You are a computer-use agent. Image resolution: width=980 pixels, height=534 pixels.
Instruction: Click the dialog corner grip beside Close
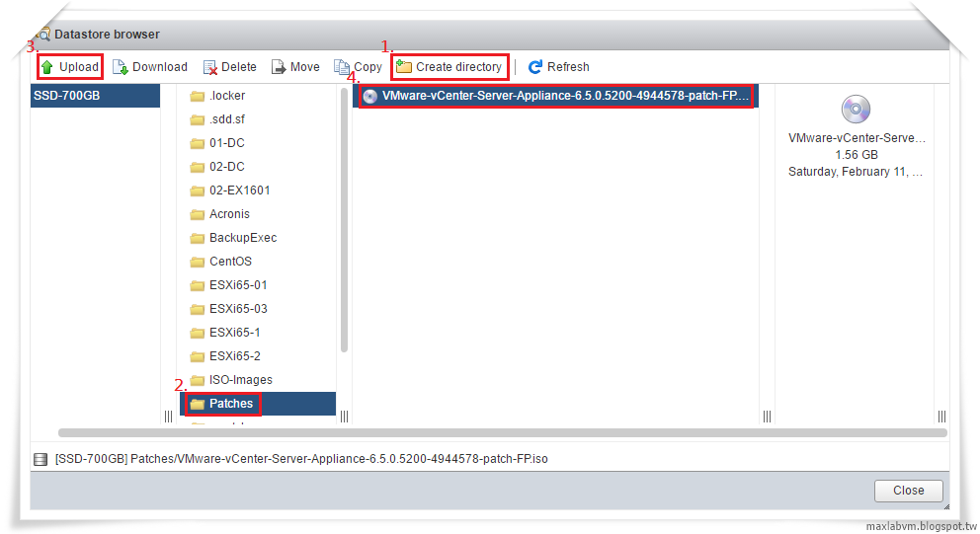tap(946, 506)
